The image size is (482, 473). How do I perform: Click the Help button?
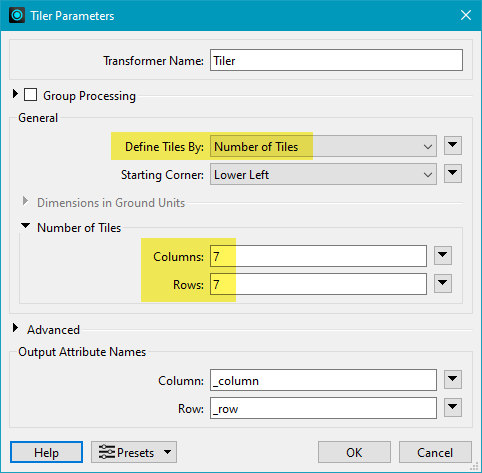46,452
